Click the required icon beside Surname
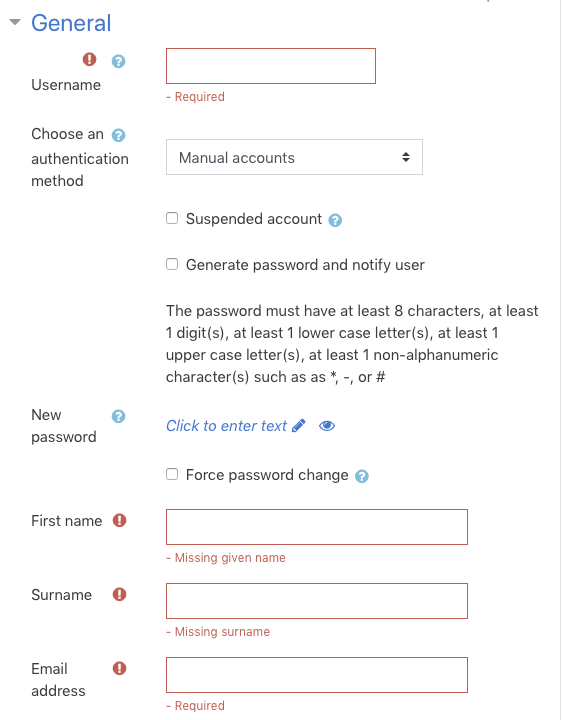The height and width of the screenshot is (720, 563). coord(119,594)
